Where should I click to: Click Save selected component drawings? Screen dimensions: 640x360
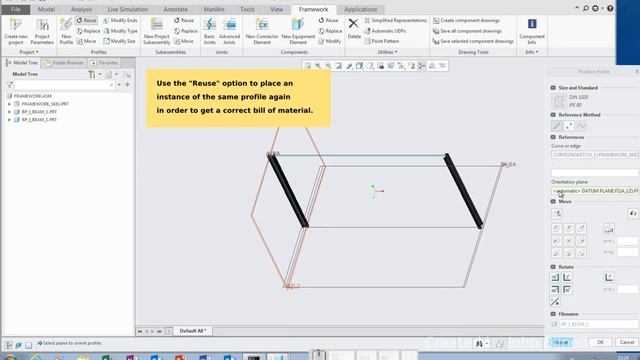[x=473, y=41]
